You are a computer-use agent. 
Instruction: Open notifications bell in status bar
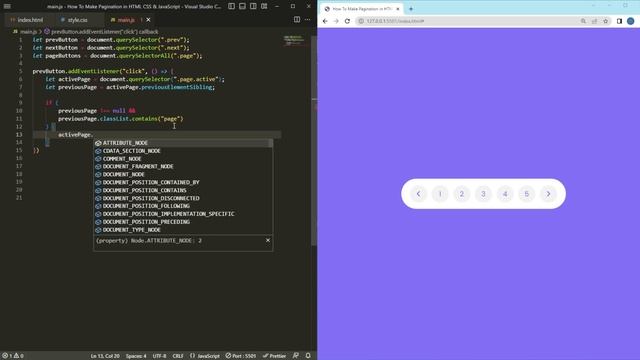308,356
